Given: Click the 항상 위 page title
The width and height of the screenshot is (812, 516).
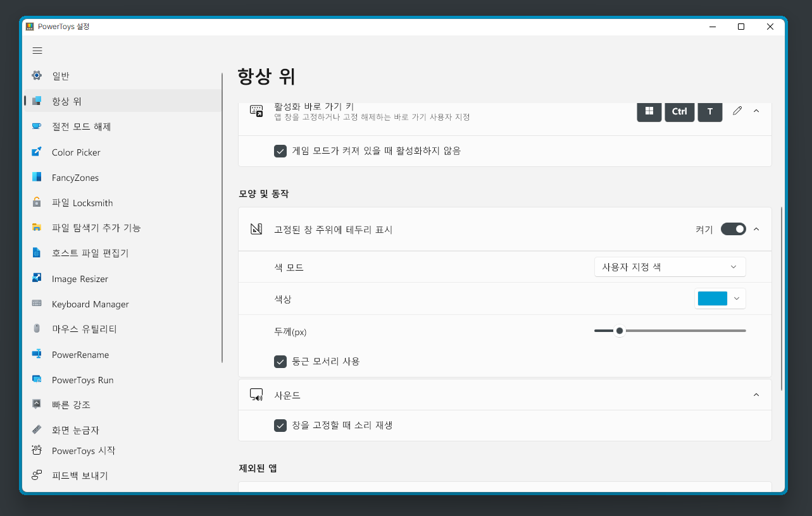Looking at the screenshot, I should pos(266,77).
